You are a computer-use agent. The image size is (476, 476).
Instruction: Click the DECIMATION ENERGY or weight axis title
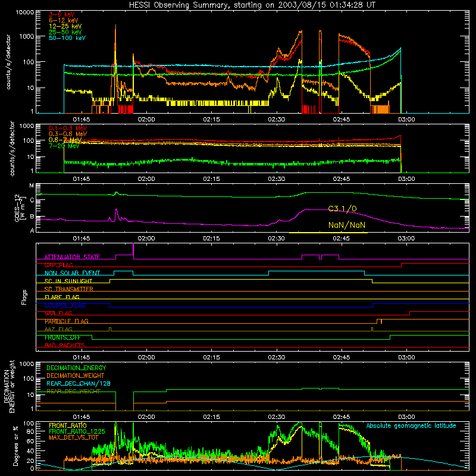9,386
